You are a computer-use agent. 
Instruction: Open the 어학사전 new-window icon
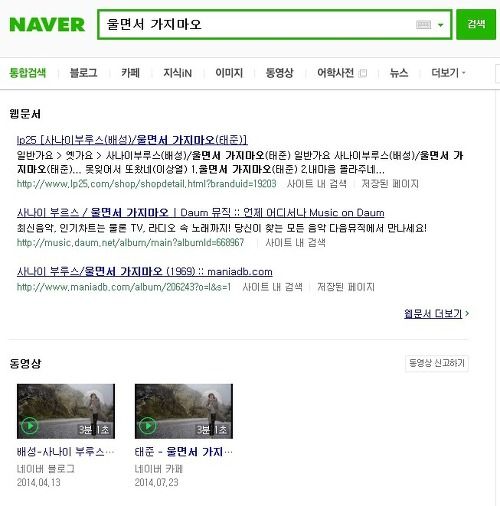pyautogui.click(x=363, y=73)
